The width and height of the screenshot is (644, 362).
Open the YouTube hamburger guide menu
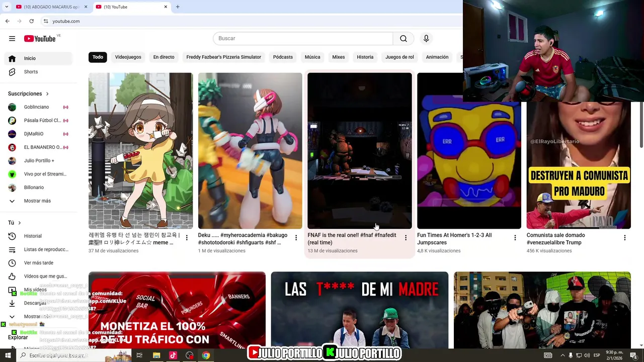pyautogui.click(x=12, y=39)
